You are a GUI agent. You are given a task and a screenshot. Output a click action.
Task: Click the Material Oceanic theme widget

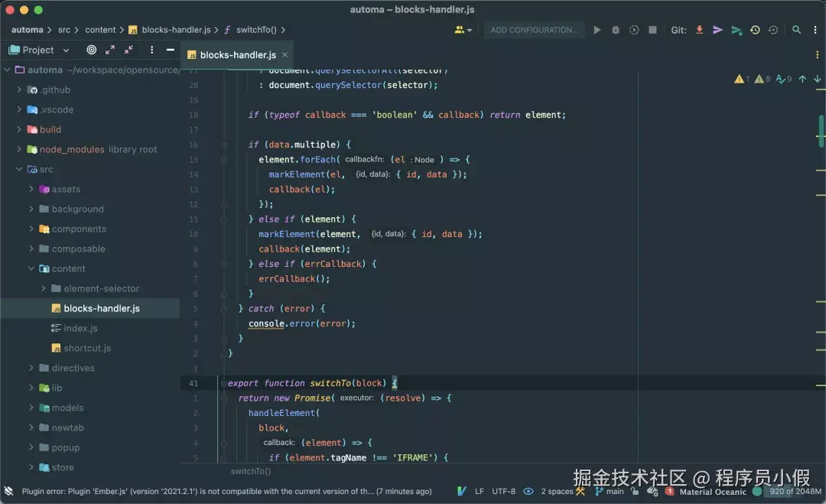[x=713, y=491]
